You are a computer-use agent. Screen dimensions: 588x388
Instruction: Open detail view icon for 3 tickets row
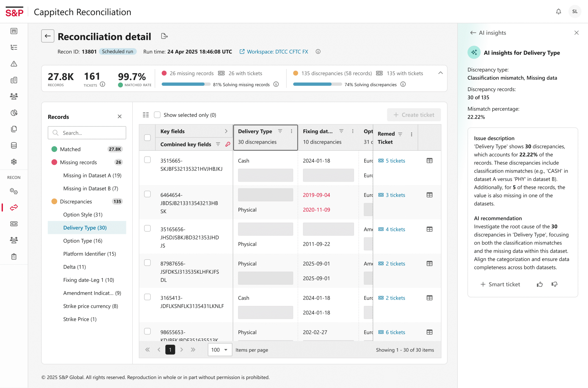point(430,195)
